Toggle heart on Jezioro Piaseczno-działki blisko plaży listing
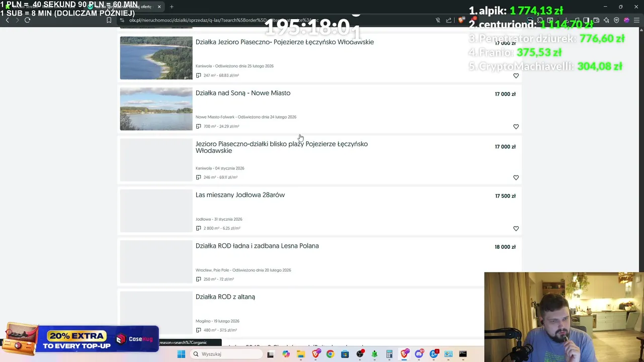This screenshot has height=362, width=644. coord(516,177)
